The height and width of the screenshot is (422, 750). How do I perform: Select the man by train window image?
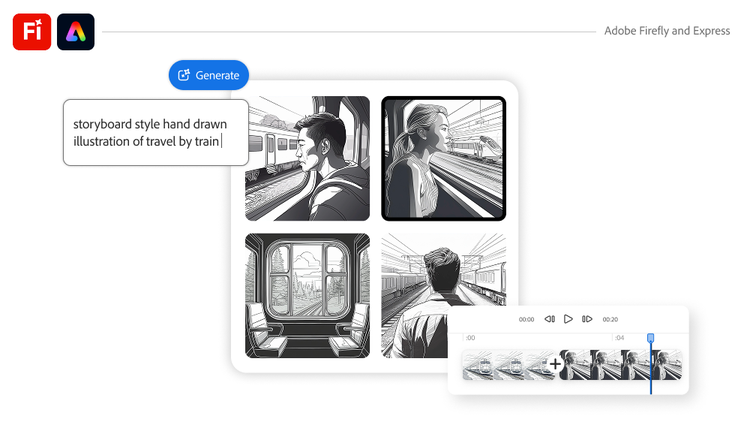(x=307, y=158)
